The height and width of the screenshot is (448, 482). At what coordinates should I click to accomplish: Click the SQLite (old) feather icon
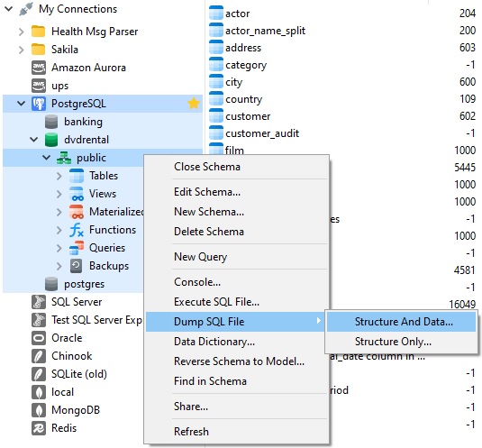(x=39, y=374)
